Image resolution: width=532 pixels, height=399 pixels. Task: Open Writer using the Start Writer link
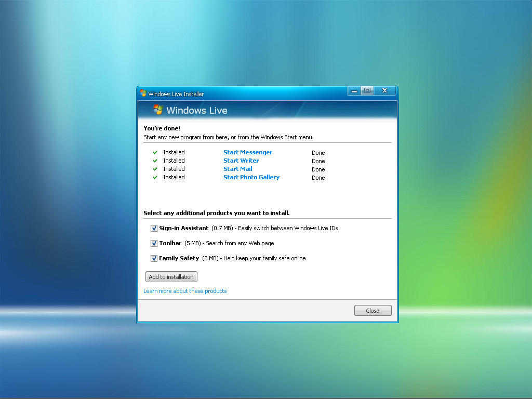pyautogui.click(x=241, y=161)
